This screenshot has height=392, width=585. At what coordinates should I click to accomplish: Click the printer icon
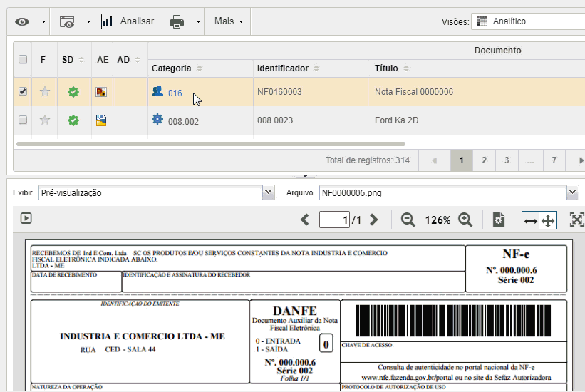point(177,21)
